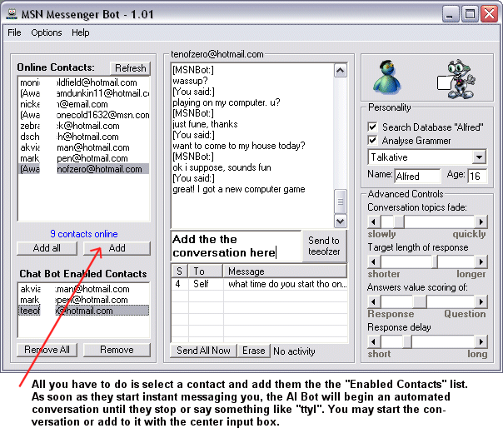The height and width of the screenshot is (448, 503).
Task: Select online contact ending @email.com
Action: click(84, 104)
